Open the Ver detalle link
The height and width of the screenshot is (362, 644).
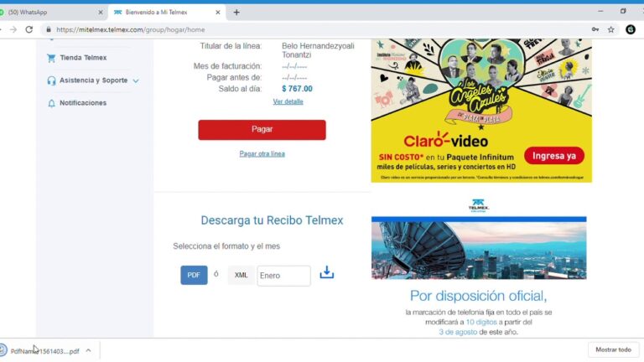tap(288, 101)
